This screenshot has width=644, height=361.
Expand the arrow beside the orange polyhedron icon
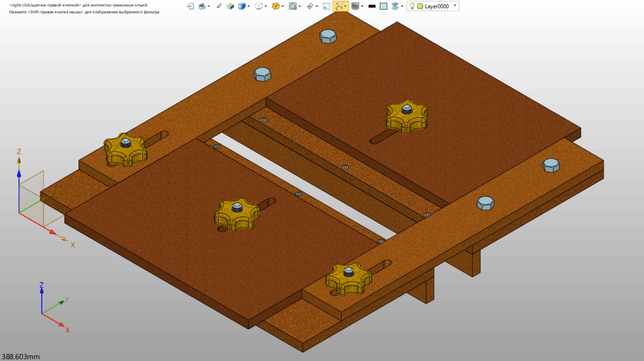pos(283,6)
